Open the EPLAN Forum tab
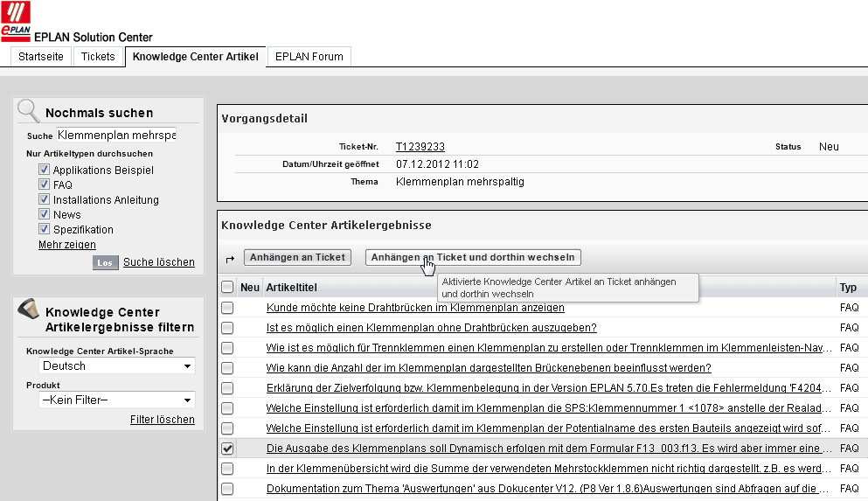The image size is (868, 501). pyautogui.click(x=309, y=57)
